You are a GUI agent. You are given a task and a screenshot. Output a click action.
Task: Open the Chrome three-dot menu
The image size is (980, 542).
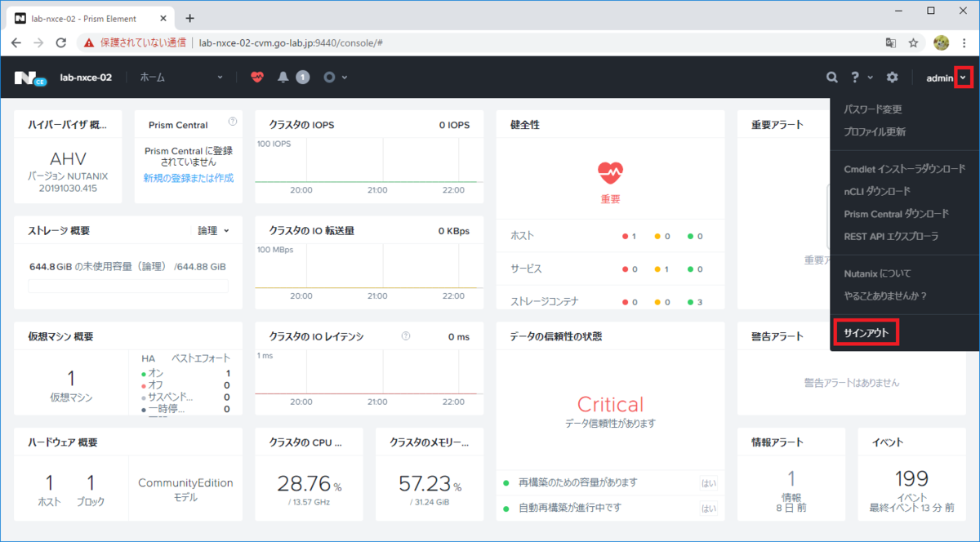click(964, 42)
